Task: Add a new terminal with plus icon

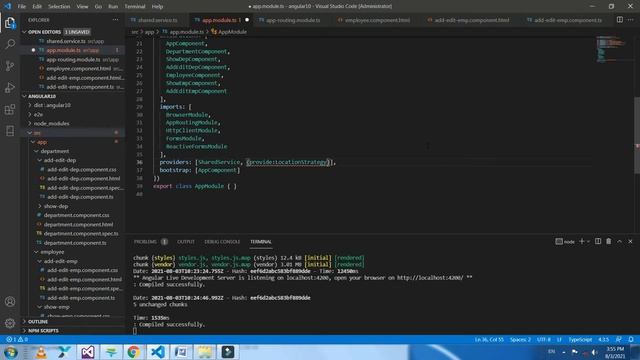Action: [582, 241]
